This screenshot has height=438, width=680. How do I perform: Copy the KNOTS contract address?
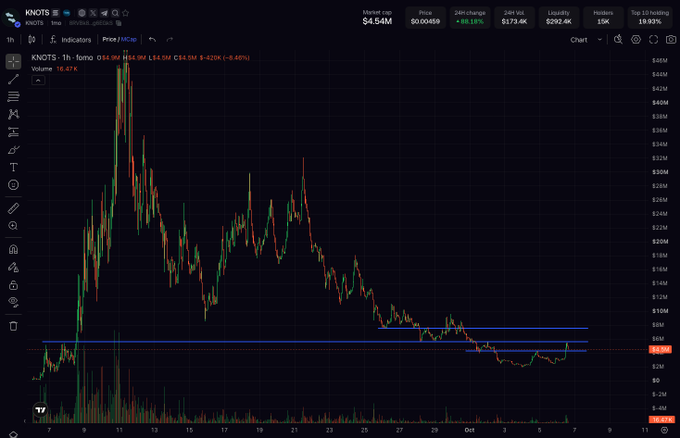[x=119, y=23]
